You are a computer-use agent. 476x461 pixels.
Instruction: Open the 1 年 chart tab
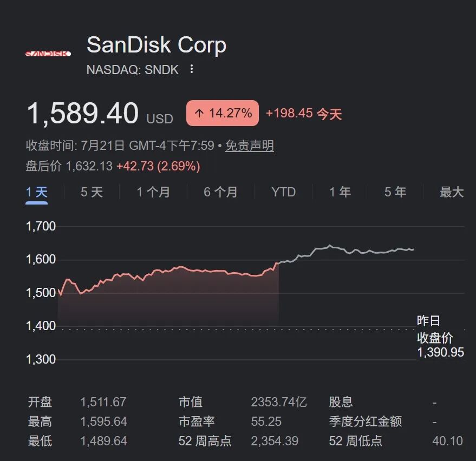(340, 192)
